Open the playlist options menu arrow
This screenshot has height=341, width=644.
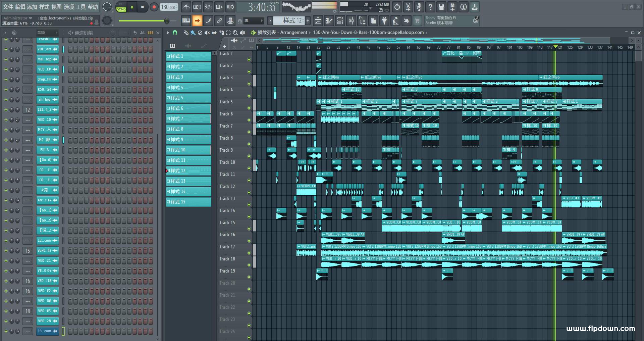coord(168,33)
